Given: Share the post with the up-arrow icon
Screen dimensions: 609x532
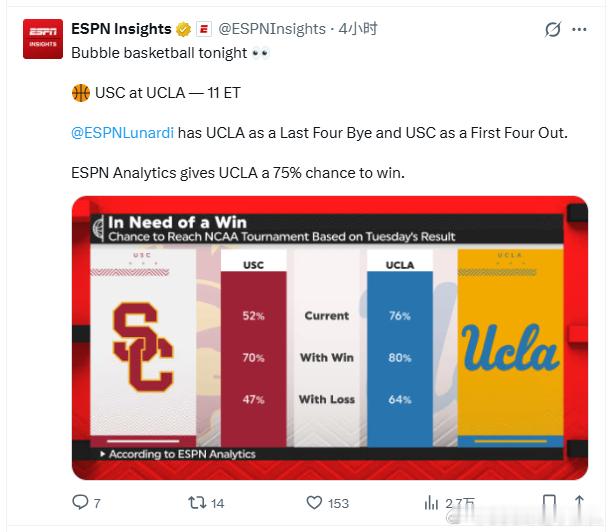Looking at the screenshot, I should (579, 502).
